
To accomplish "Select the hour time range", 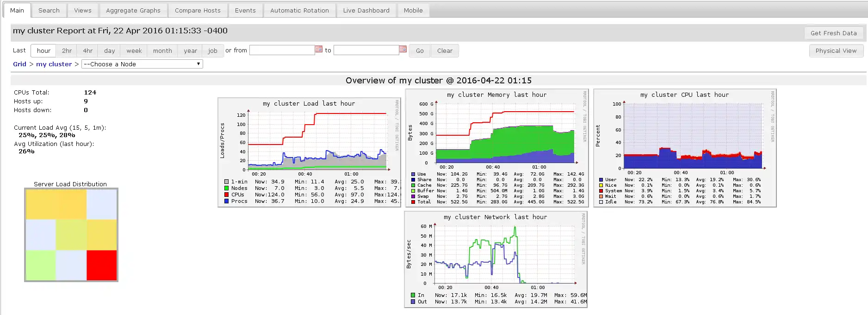I will [43, 50].
